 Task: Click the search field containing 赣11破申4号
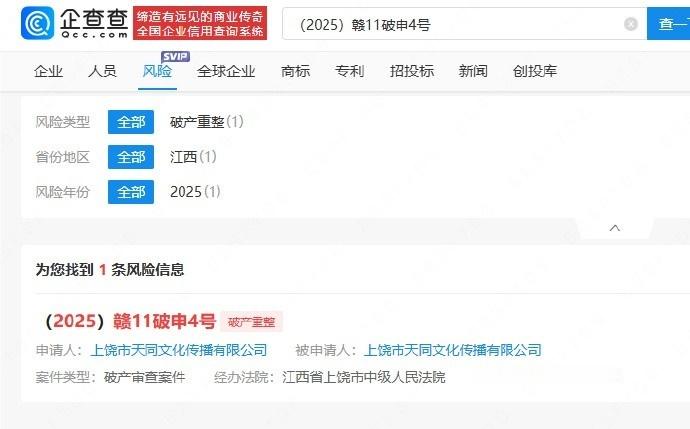pos(464,24)
